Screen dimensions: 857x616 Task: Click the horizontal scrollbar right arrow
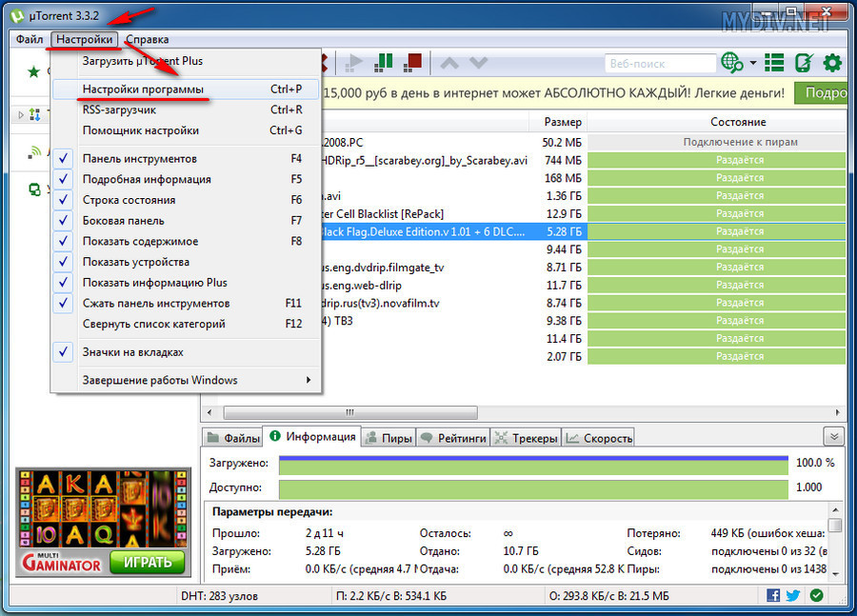point(837,412)
